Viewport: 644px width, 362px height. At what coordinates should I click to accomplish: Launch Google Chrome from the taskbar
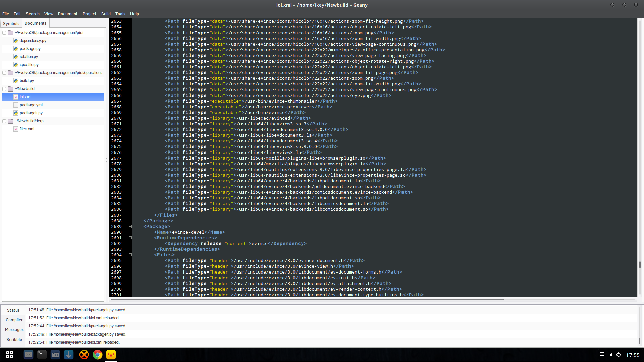(x=98, y=354)
